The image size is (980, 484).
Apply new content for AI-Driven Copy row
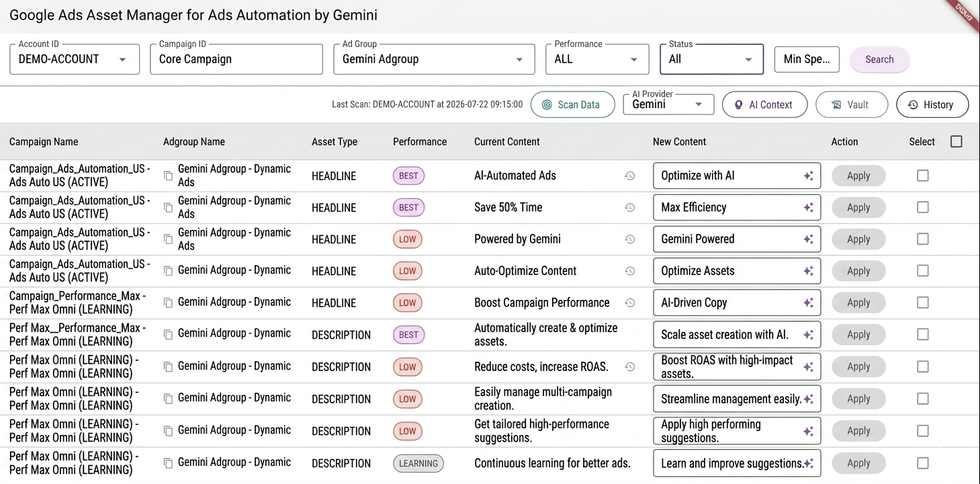tap(858, 302)
